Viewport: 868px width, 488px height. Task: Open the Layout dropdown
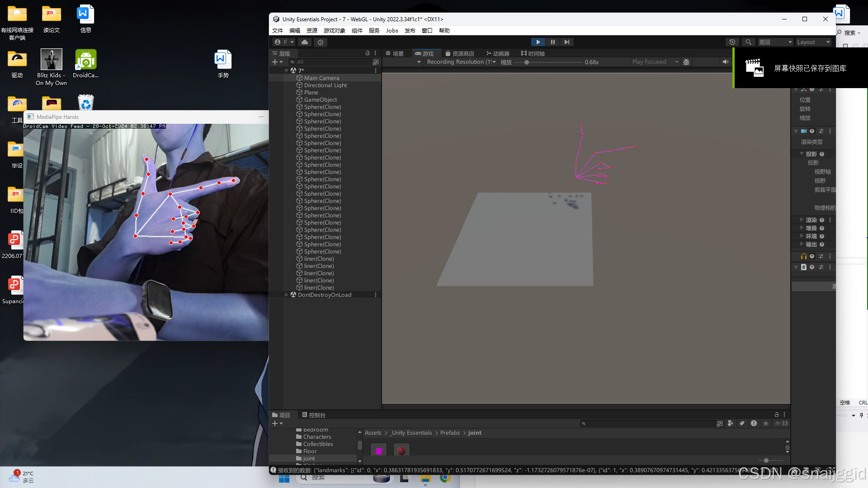[x=813, y=42]
